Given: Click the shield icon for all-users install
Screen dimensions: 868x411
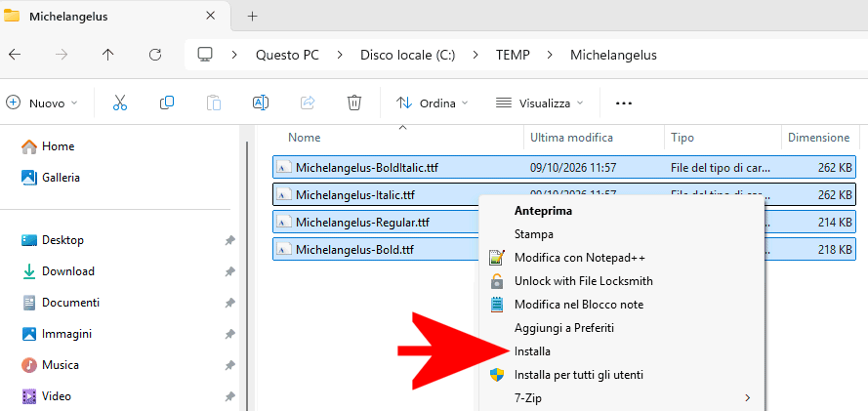Looking at the screenshot, I should (497, 375).
